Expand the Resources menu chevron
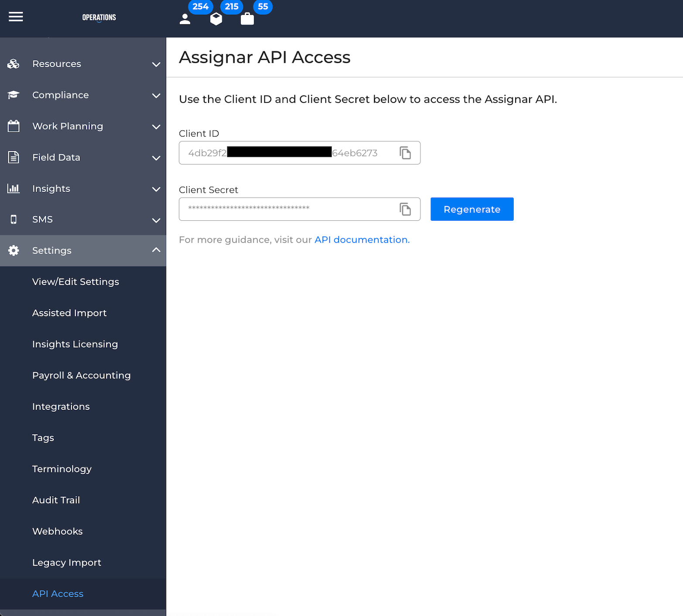Viewport: 683px width, 616px height. pyautogui.click(x=156, y=64)
